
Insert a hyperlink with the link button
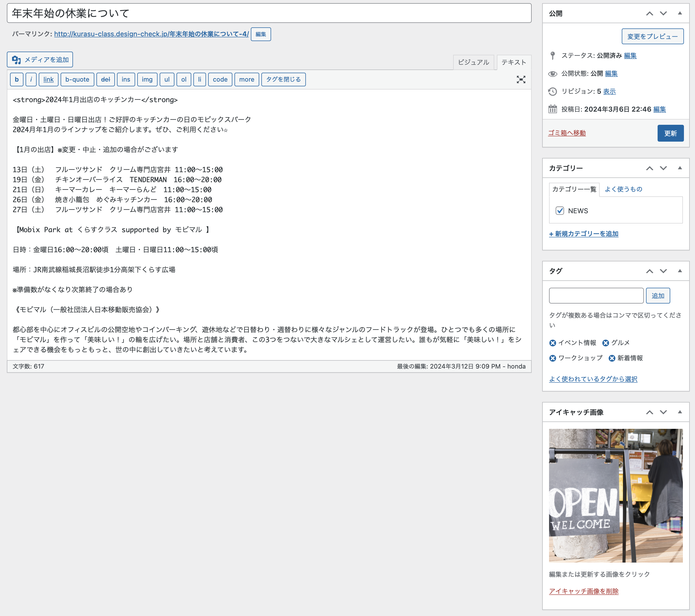coord(49,80)
